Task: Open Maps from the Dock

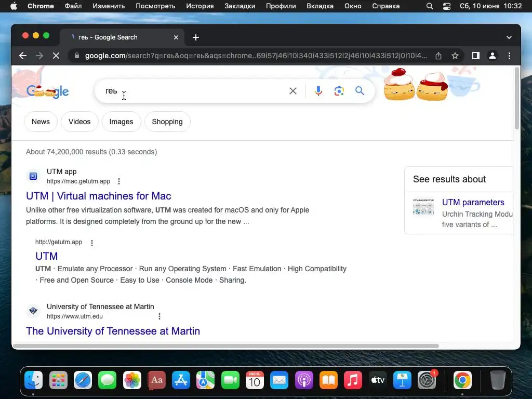Action: 205,380
